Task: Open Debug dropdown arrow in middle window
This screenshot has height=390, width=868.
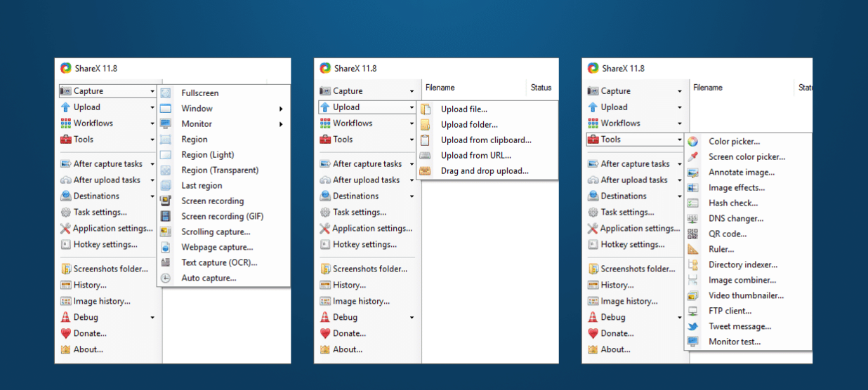Action: 412,318
